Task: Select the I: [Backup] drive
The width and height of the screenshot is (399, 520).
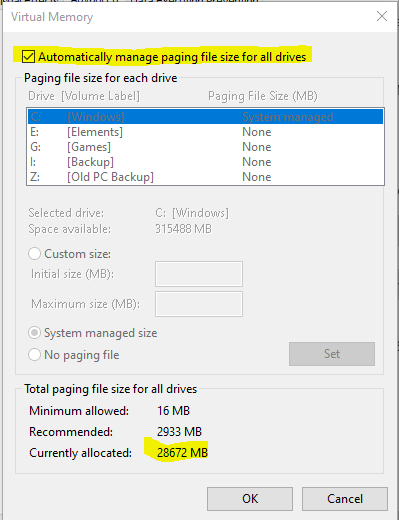Action: point(205,162)
